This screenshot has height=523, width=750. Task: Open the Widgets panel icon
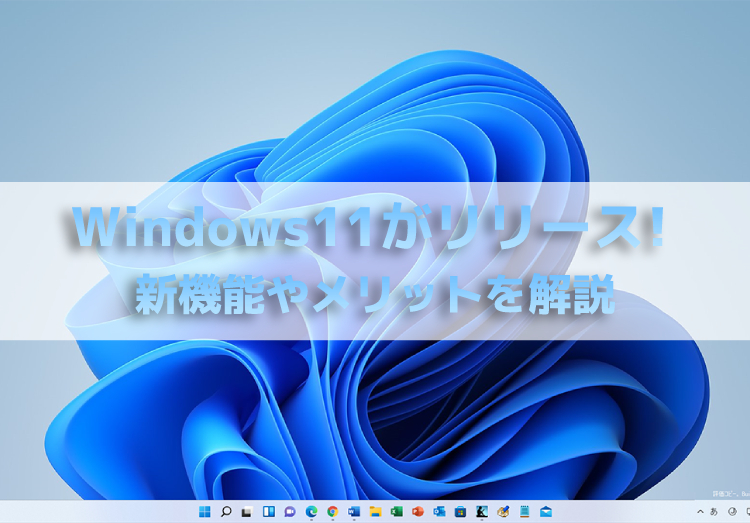(269, 512)
